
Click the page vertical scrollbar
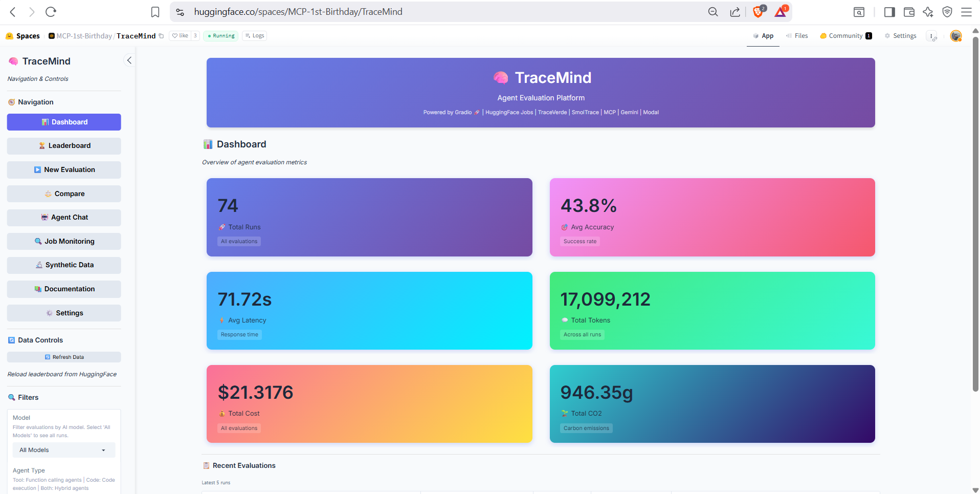tap(975, 214)
